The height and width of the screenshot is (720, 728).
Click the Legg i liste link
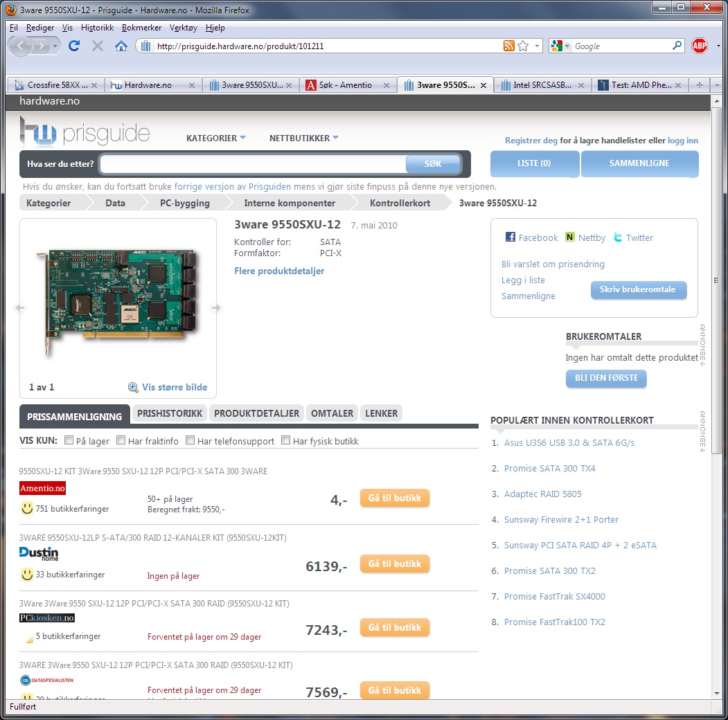coord(523,280)
